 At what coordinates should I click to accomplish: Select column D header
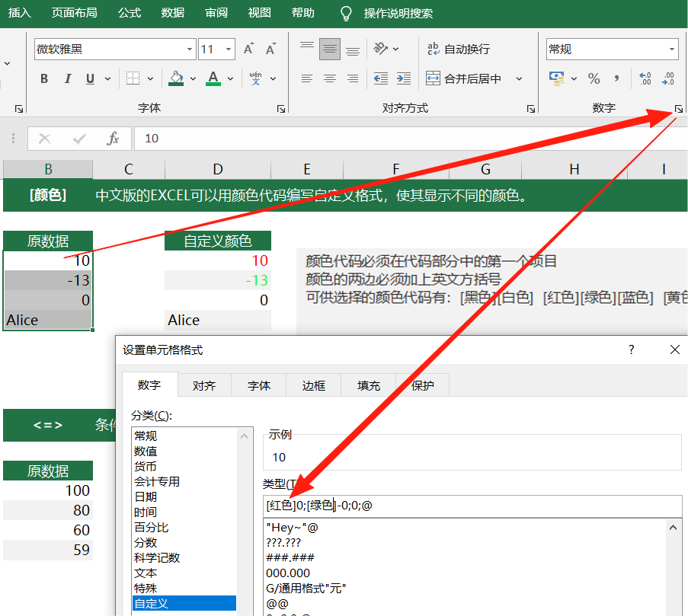click(218, 169)
